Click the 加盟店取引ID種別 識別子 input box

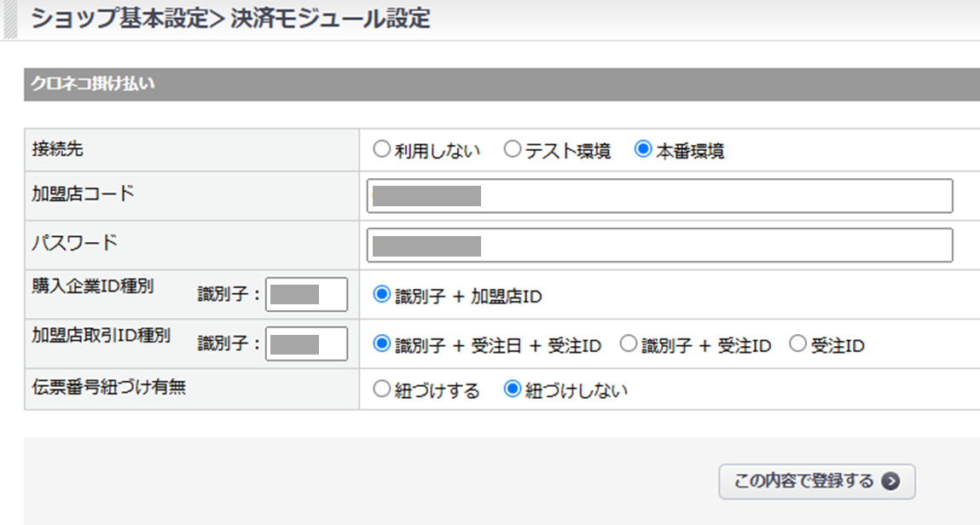click(307, 344)
